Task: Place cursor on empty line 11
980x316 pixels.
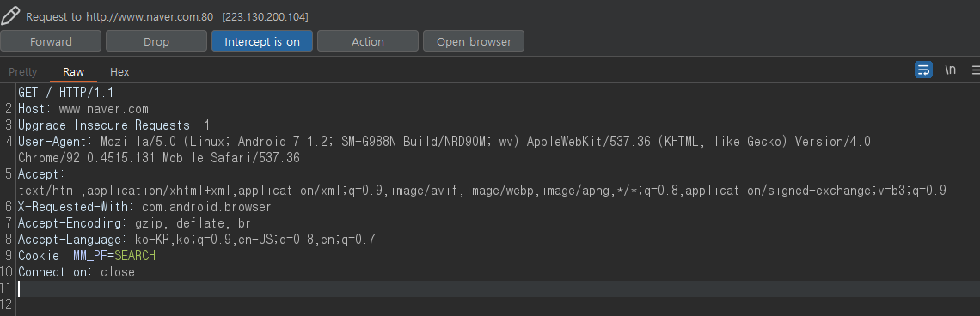Action: 498,289
